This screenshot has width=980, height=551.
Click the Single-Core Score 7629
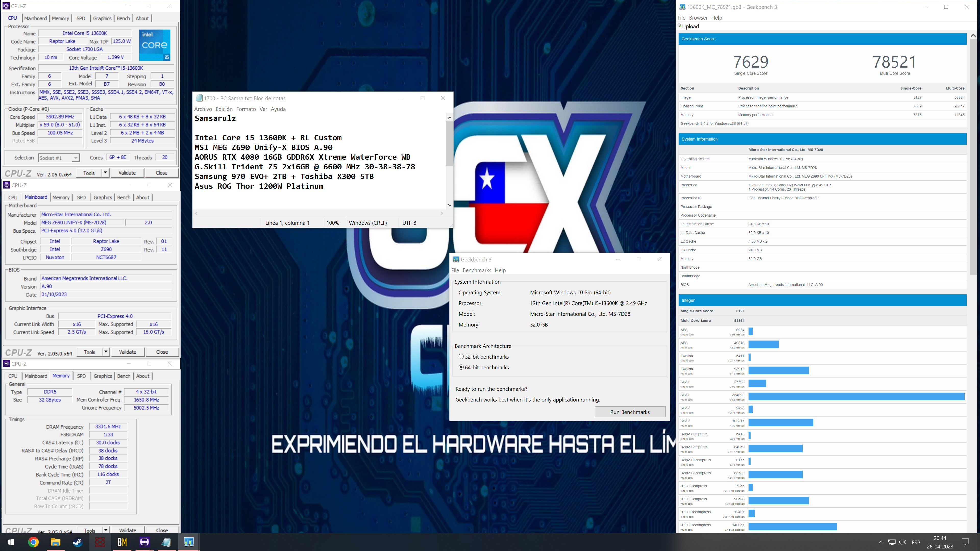click(751, 62)
